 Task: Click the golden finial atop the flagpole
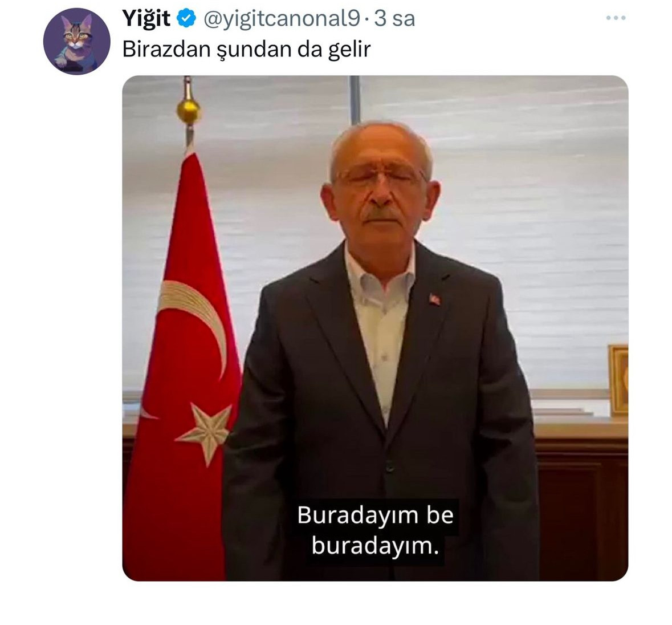tap(189, 111)
